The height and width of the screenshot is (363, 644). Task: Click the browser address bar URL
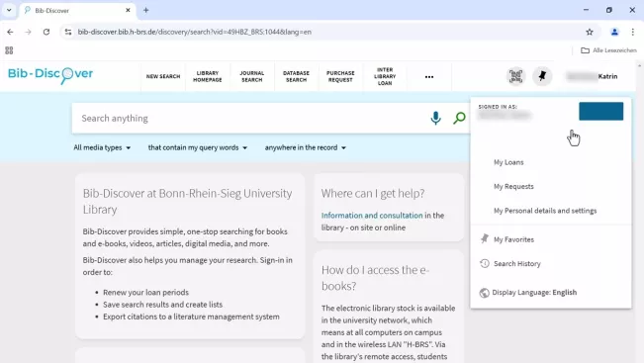click(194, 32)
